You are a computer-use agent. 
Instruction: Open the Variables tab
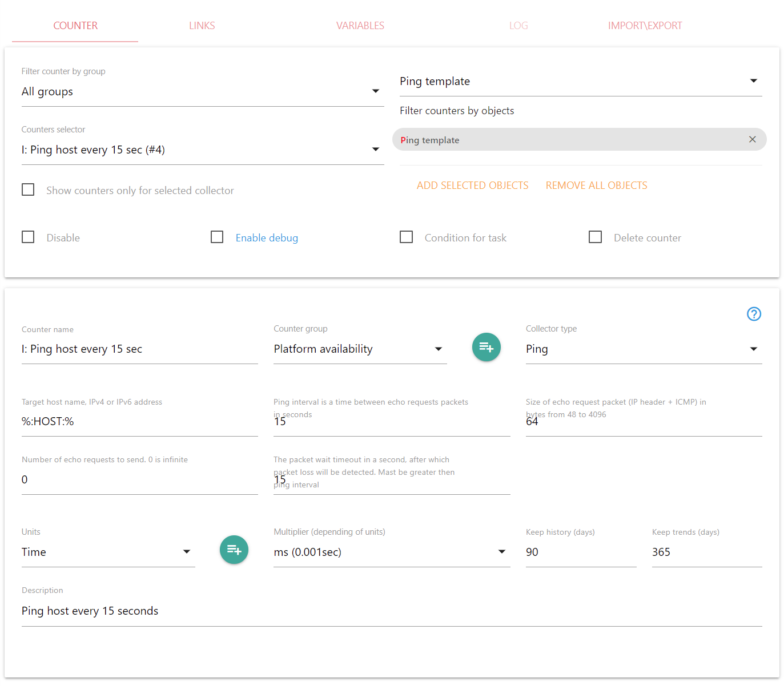(360, 26)
